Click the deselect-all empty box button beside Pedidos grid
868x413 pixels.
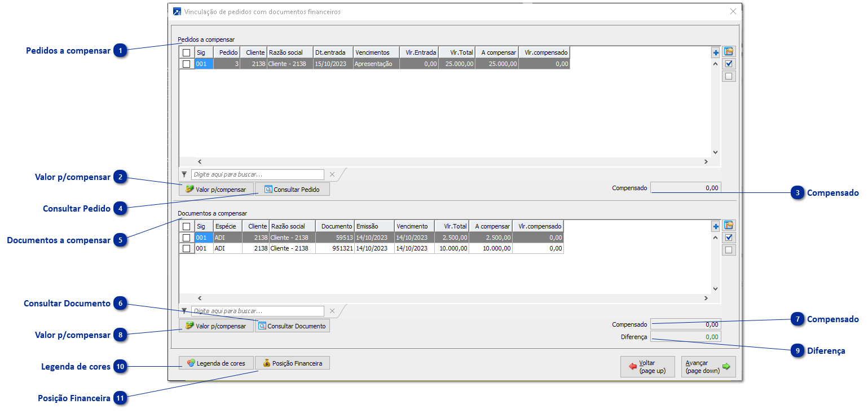tap(729, 76)
